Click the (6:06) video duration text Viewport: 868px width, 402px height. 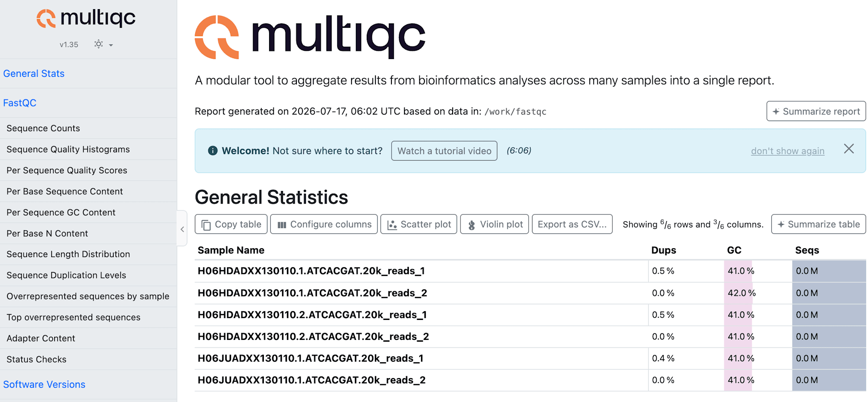point(519,151)
